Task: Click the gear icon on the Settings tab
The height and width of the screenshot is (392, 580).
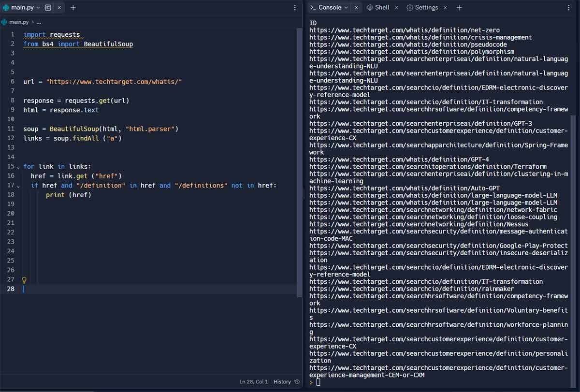Action: click(x=409, y=7)
